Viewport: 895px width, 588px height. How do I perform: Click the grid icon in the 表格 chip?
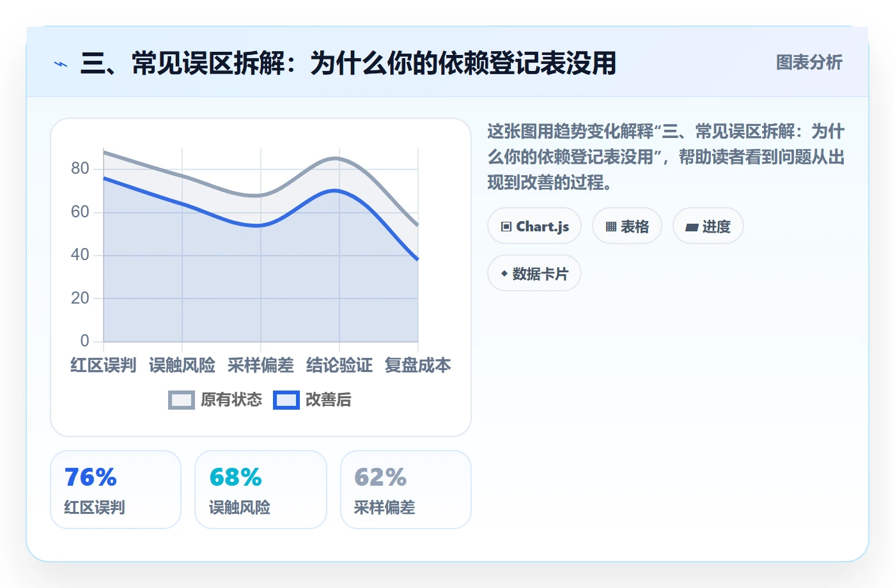pyautogui.click(x=611, y=227)
